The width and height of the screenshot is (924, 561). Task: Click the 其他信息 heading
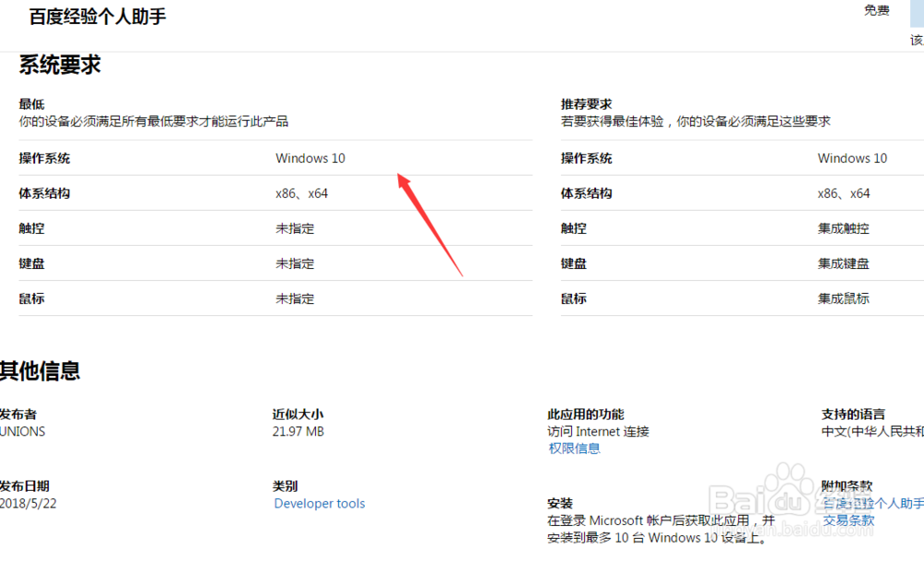pyautogui.click(x=40, y=371)
